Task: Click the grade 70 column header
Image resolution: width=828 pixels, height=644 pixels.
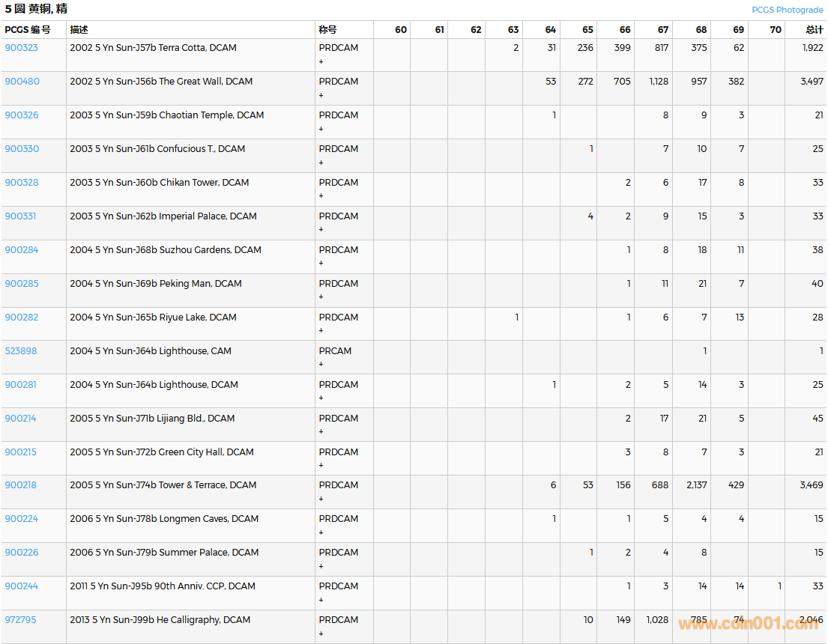Action: pyautogui.click(x=775, y=30)
